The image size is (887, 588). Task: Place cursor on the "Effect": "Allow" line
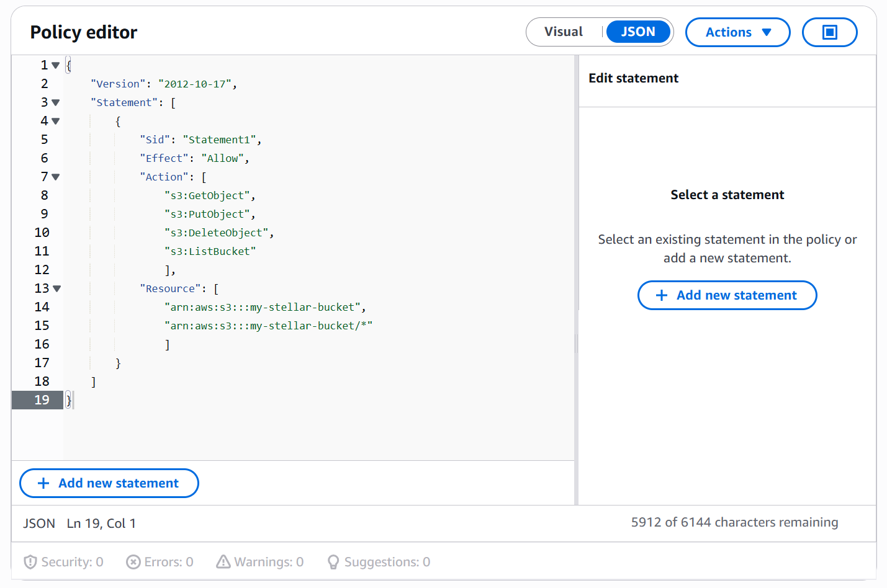pyautogui.click(x=194, y=159)
